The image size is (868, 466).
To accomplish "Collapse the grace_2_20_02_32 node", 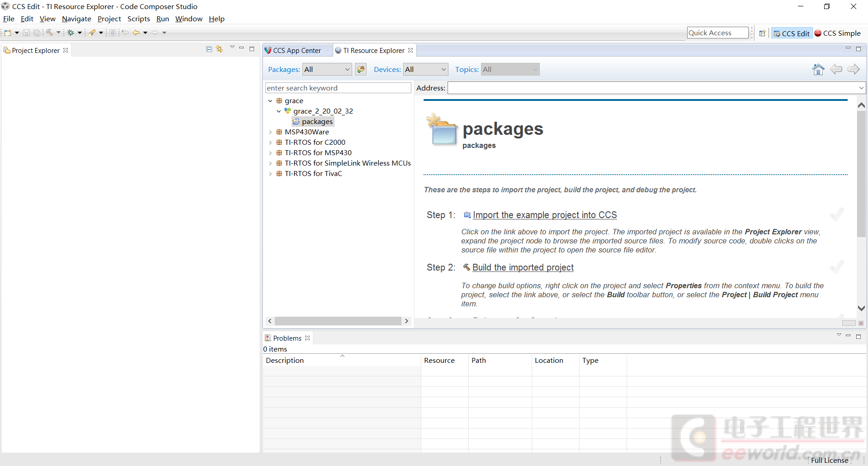I will [279, 111].
